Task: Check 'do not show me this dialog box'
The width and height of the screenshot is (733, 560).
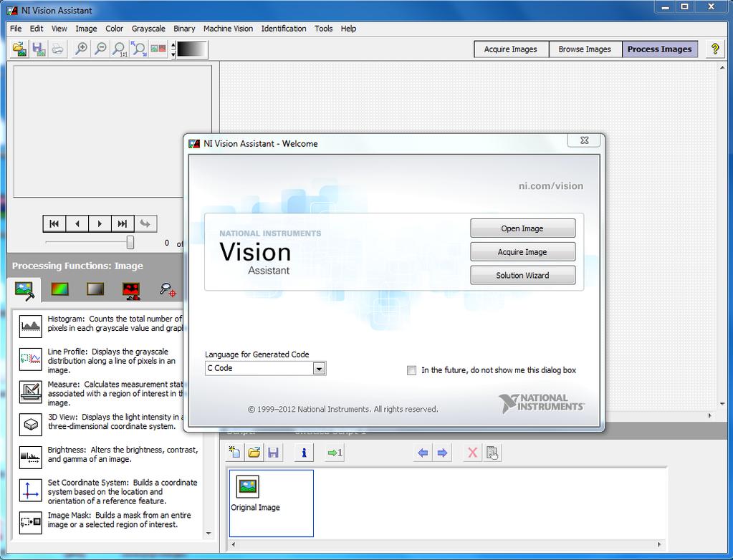Action: pyautogui.click(x=411, y=370)
